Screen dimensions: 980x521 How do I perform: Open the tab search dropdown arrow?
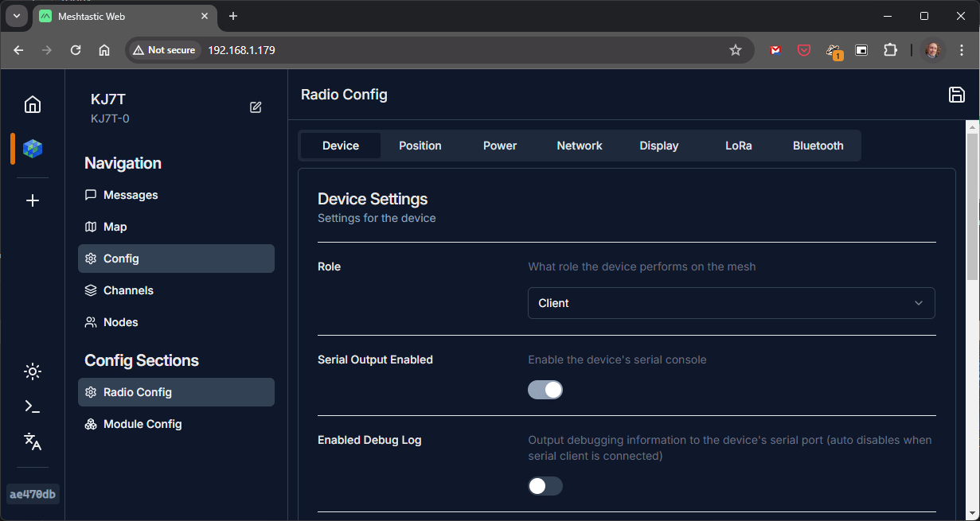click(16, 16)
